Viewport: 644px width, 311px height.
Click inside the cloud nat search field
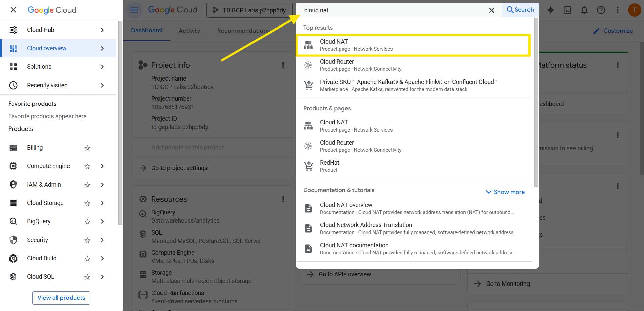393,10
